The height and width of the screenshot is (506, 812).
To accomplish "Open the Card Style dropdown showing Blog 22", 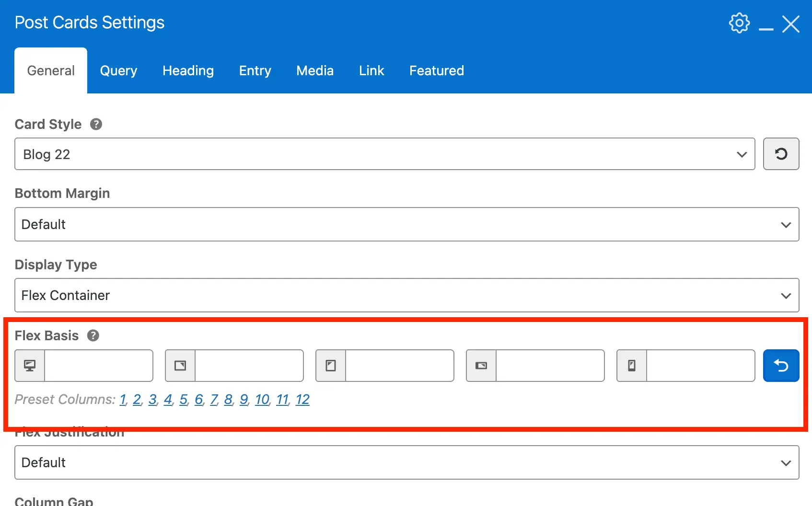I will point(384,154).
